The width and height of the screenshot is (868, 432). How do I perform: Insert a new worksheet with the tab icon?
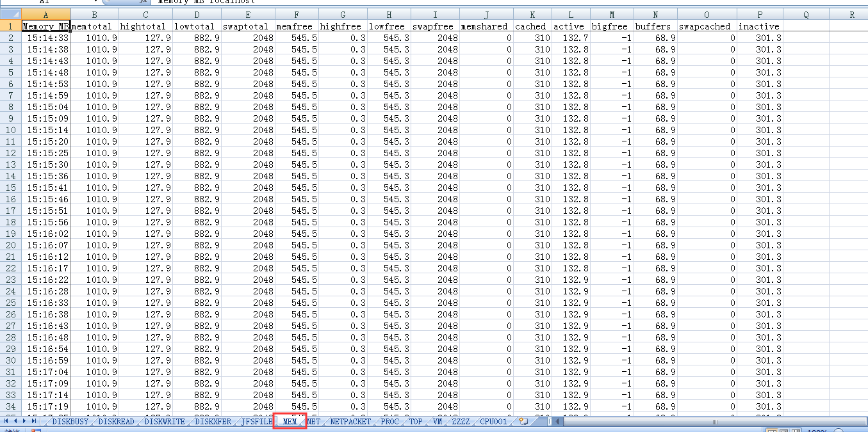click(523, 421)
